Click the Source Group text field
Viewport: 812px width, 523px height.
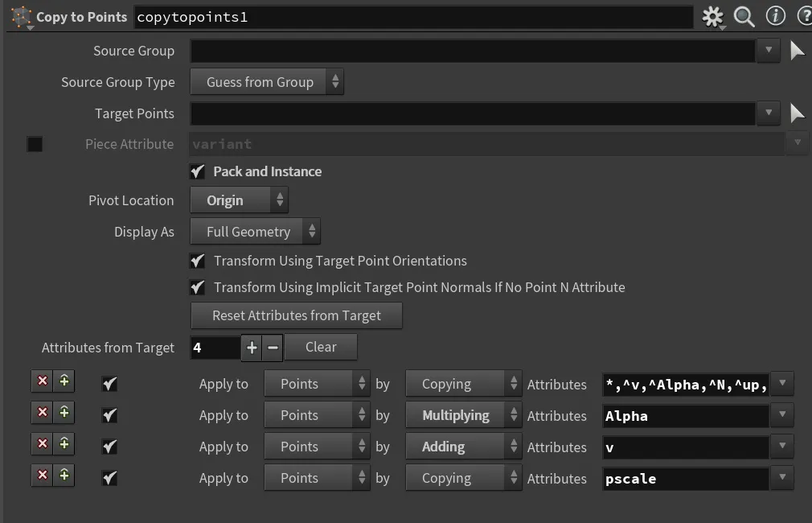472,51
